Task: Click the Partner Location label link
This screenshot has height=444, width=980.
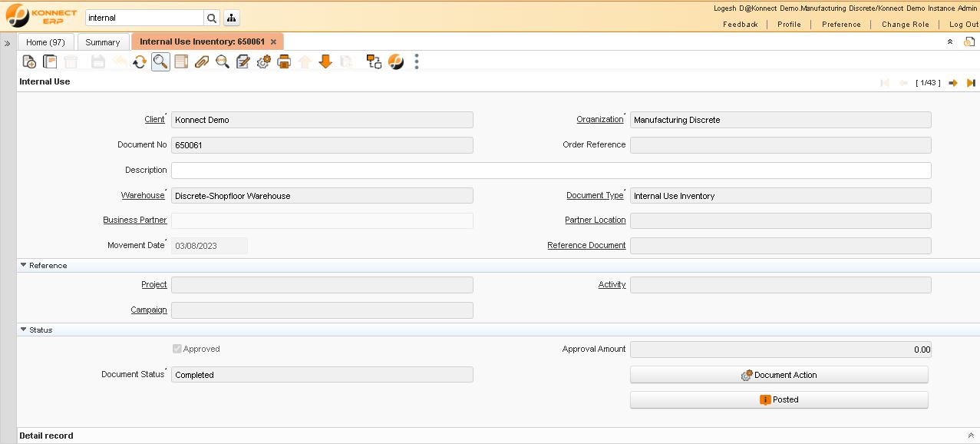Action: [596, 220]
